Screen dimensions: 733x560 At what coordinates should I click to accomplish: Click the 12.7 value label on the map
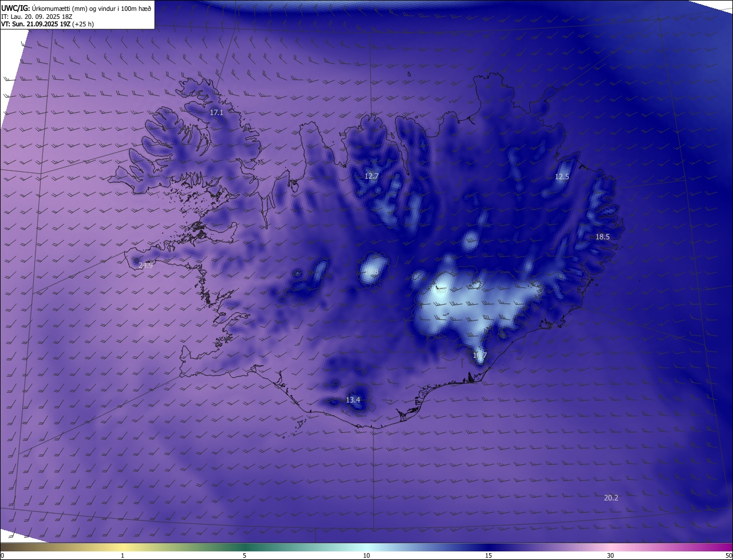pos(372,176)
